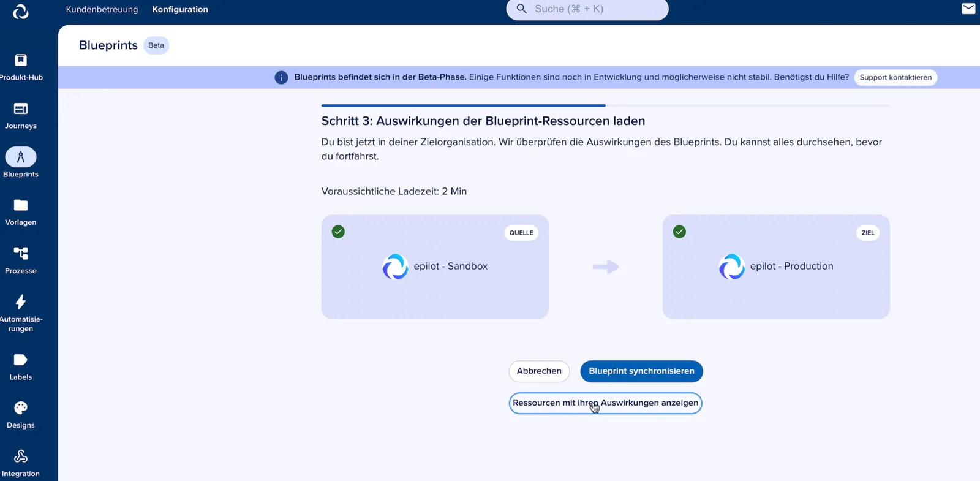Click the Support kontaktieren button
Image resolution: width=980 pixels, height=481 pixels.
point(895,78)
